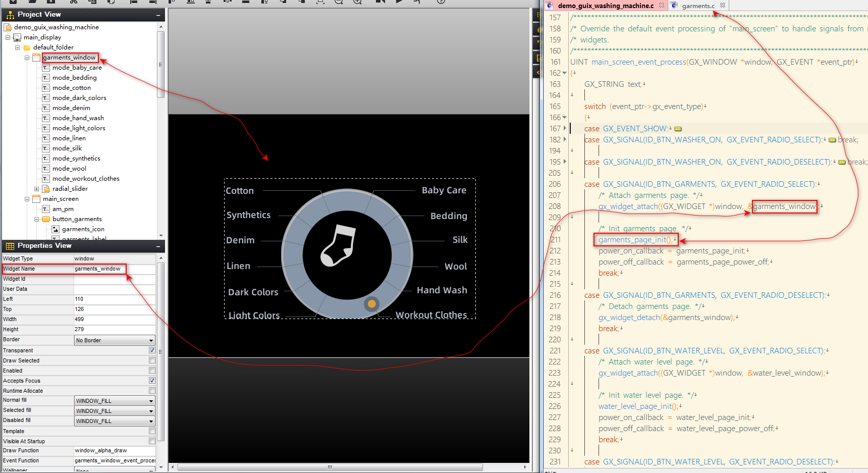Click the sock icon in the dial
868x473 pixels.
(339, 246)
